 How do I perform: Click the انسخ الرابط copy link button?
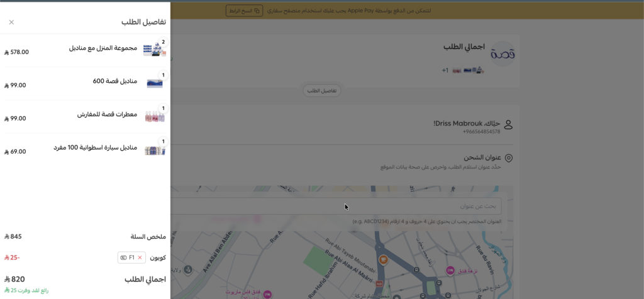pos(244,11)
